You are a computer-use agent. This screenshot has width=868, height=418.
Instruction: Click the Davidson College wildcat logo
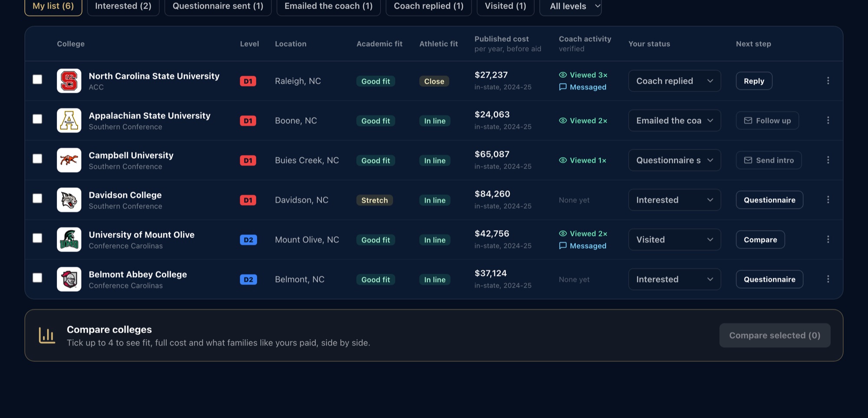69,200
